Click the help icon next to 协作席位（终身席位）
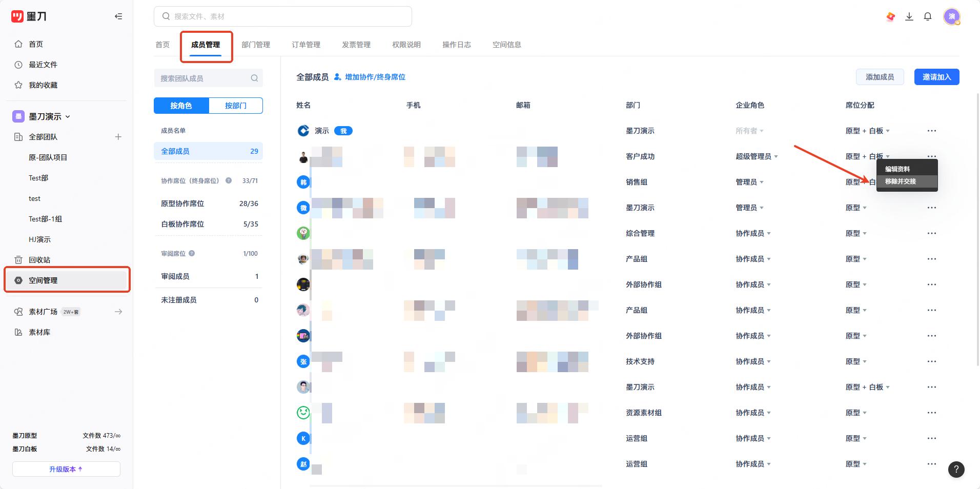Screen dimensions: 980x489 229,180
